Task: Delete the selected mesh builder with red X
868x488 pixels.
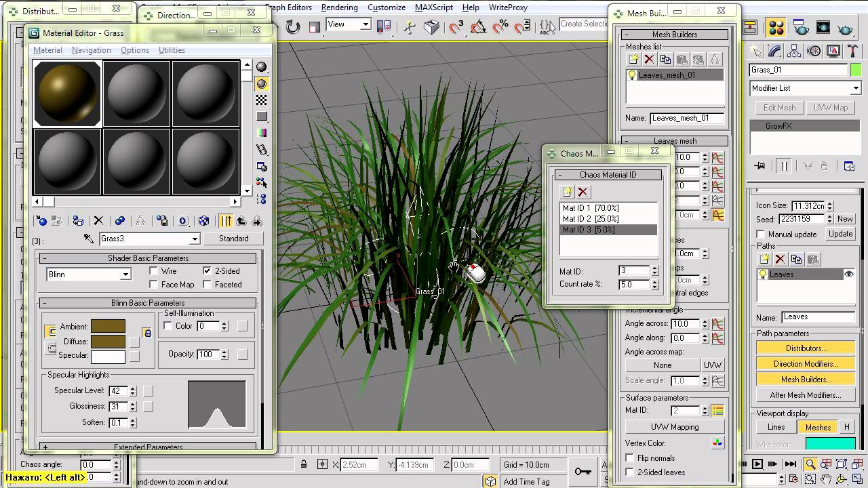Action: click(x=649, y=60)
